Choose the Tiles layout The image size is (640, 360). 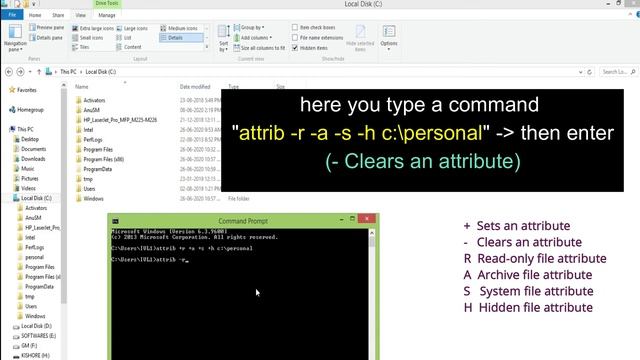coord(81,47)
